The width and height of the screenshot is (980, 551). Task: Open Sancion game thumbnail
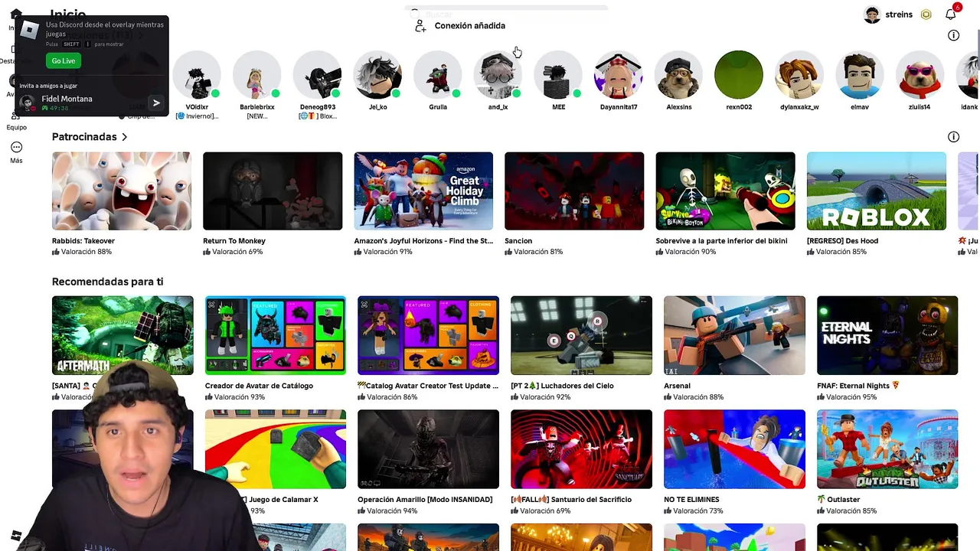[574, 191]
